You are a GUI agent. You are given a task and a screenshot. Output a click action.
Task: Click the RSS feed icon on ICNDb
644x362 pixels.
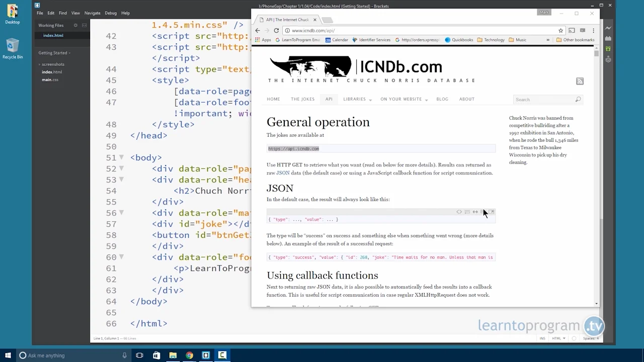[580, 81]
